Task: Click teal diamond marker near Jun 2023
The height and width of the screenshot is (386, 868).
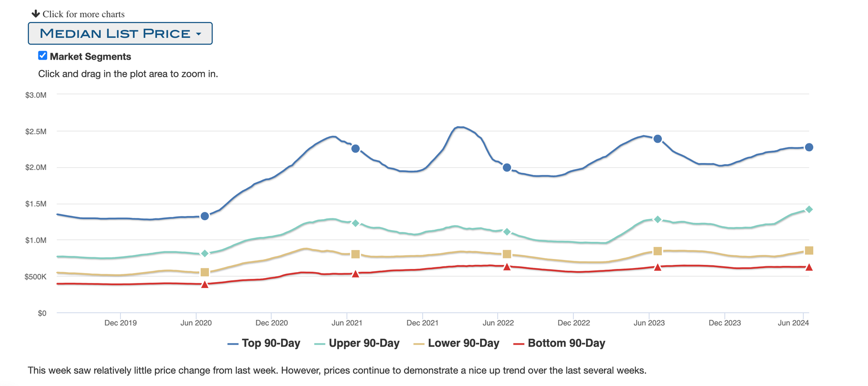Action: tap(658, 219)
